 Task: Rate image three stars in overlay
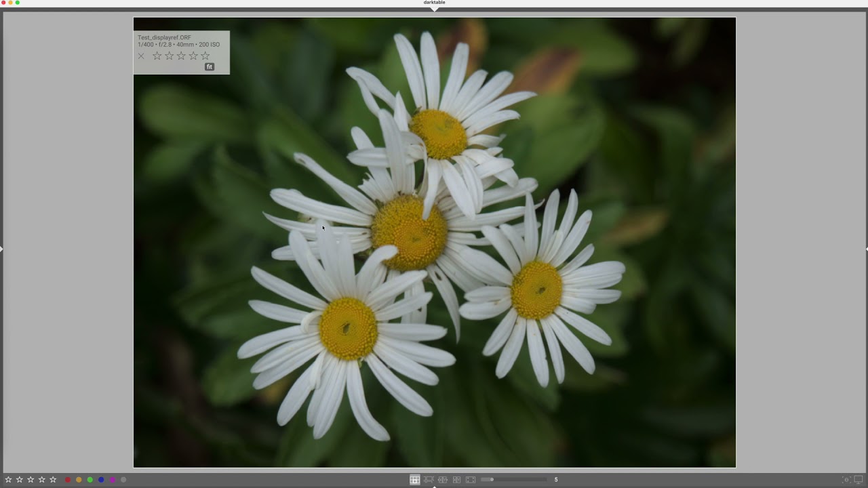[x=181, y=56]
